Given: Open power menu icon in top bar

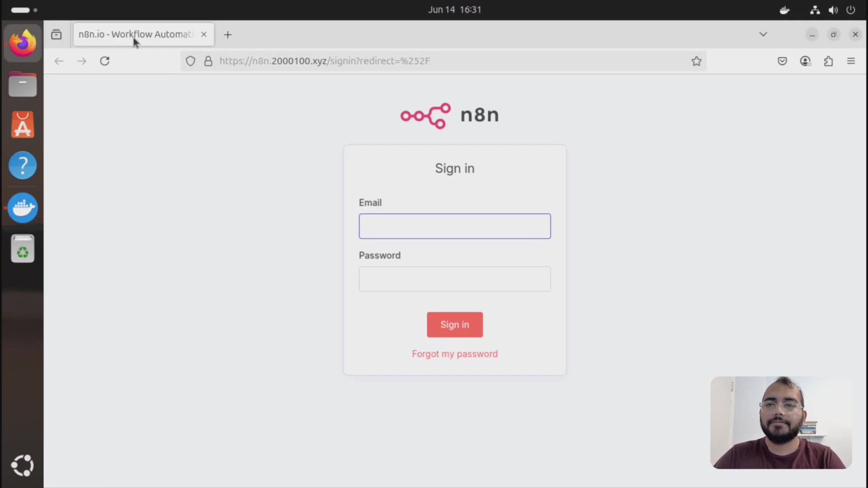Looking at the screenshot, I should pyautogui.click(x=851, y=10).
